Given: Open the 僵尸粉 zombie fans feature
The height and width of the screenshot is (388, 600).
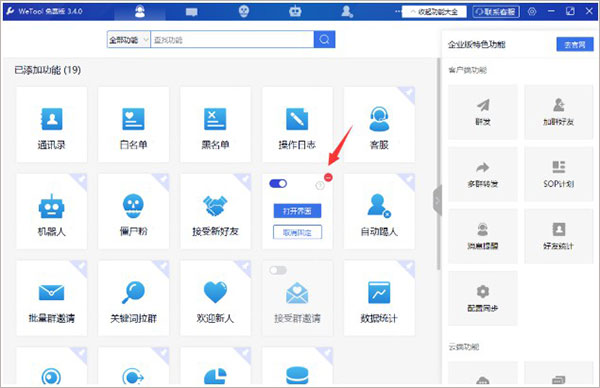Looking at the screenshot, I should 133,212.
